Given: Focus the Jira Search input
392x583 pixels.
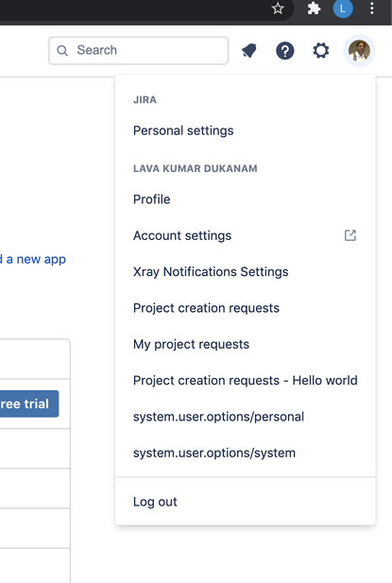Looking at the screenshot, I should point(138,51).
